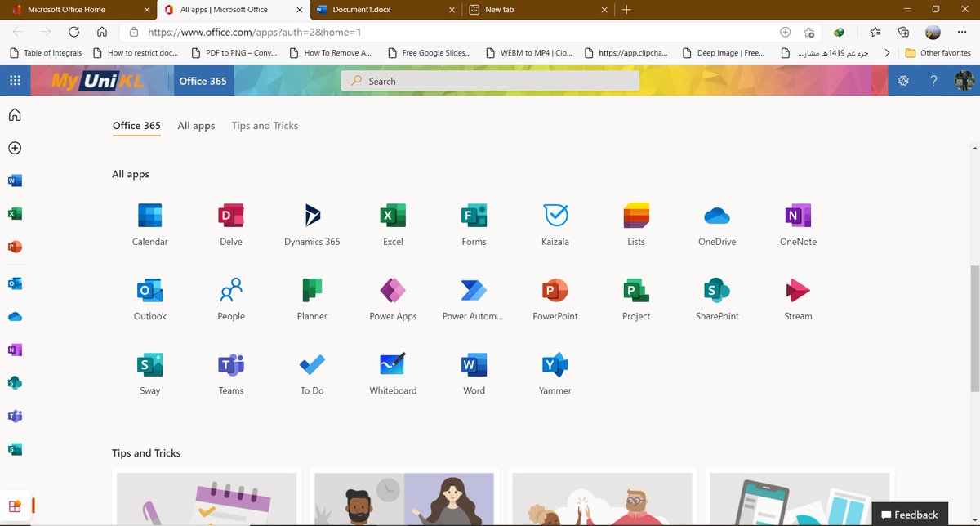Image resolution: width=980 pixels, height=526 pixels.
Task: Open the account profile picture menu
Action: pos(964,81)
